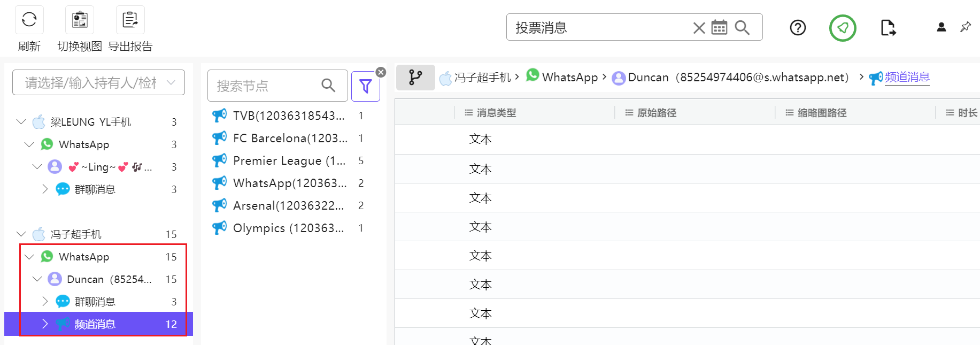Open the calendar date filter icon
This screenshot has width=980, height=345.
coord(719,28)
